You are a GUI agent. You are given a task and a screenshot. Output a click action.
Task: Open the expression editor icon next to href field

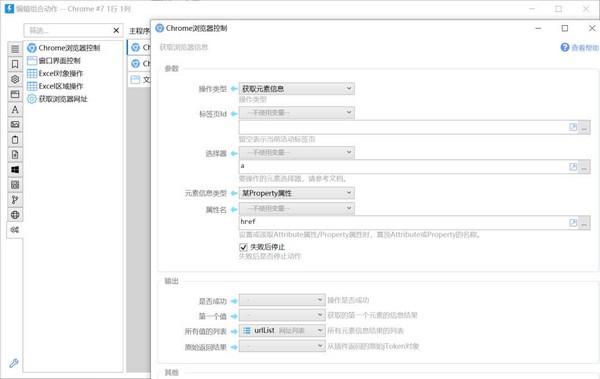[x=573, y=223]
